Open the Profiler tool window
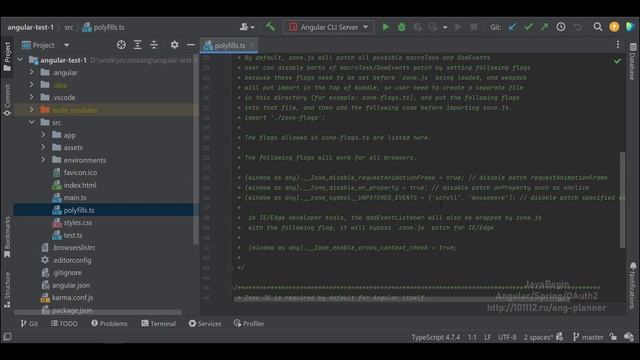The width and height of the screenshot is (640, 360). [249, 324]
